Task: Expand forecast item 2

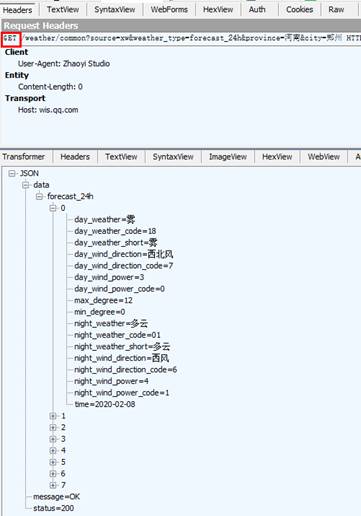Action: (x=53, y=427)
